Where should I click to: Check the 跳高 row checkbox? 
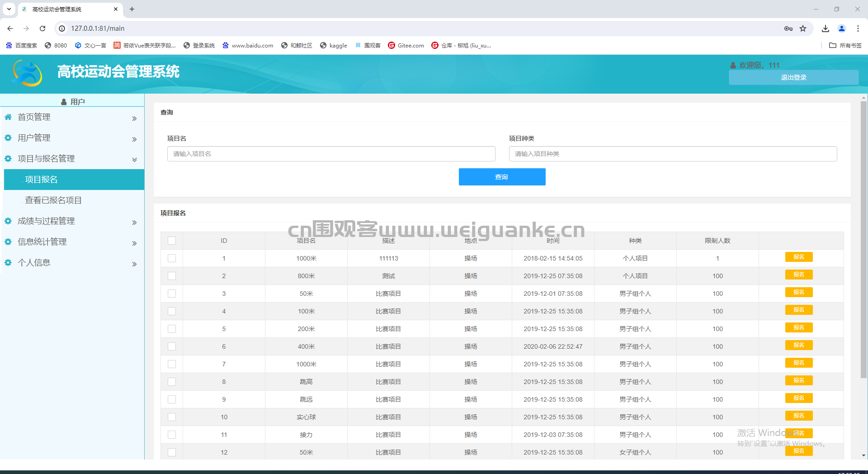(x=172, y=382)
